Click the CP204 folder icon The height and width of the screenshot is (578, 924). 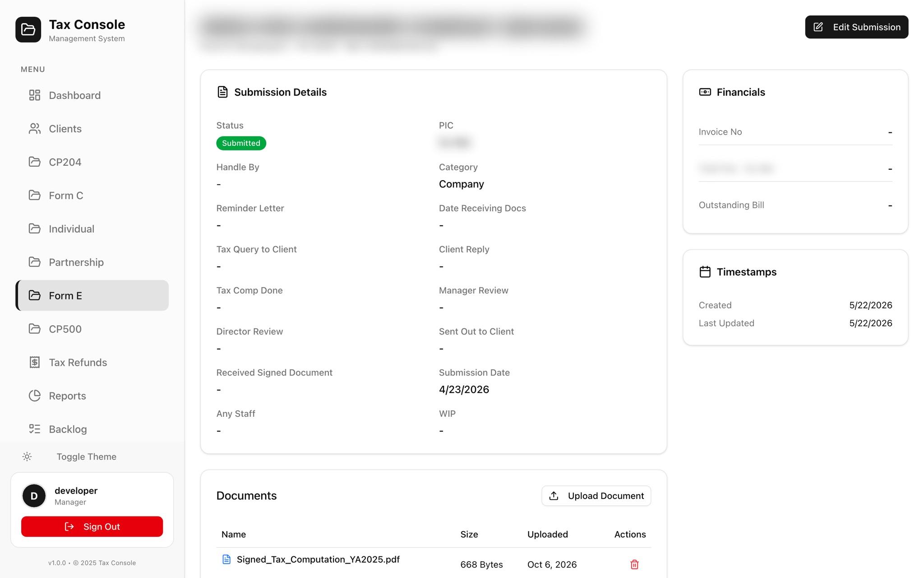tap(35, 162)
